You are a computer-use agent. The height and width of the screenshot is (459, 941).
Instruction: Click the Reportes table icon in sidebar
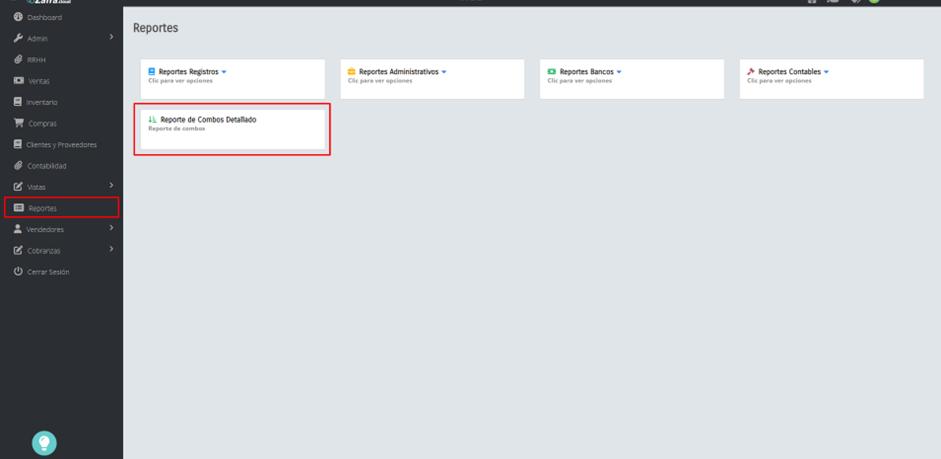tap(19, 208)
